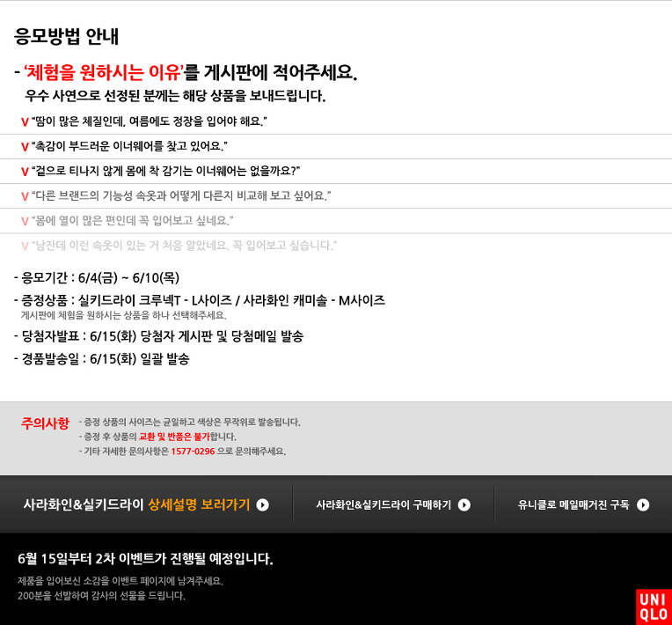Click phone number 1577-0296

click(x=193, y=452)
